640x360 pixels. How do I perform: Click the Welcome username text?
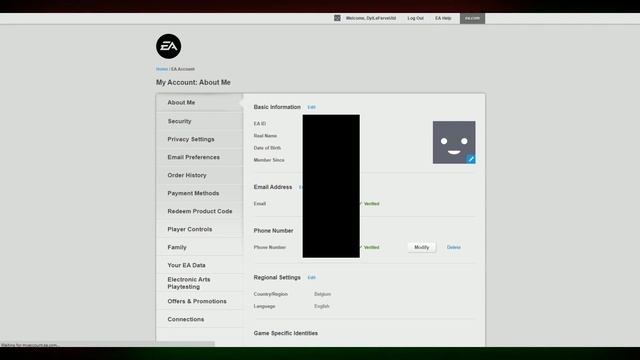click(371, 18)
